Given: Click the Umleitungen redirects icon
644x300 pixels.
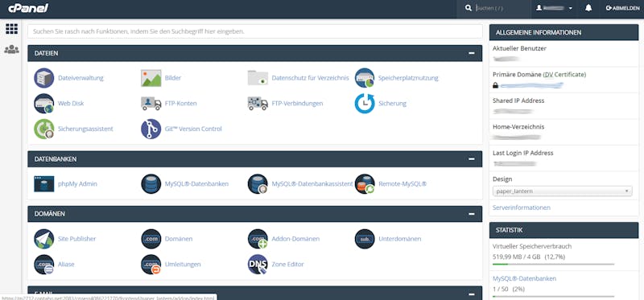Looking at the screenshot, I should [151, 265].
